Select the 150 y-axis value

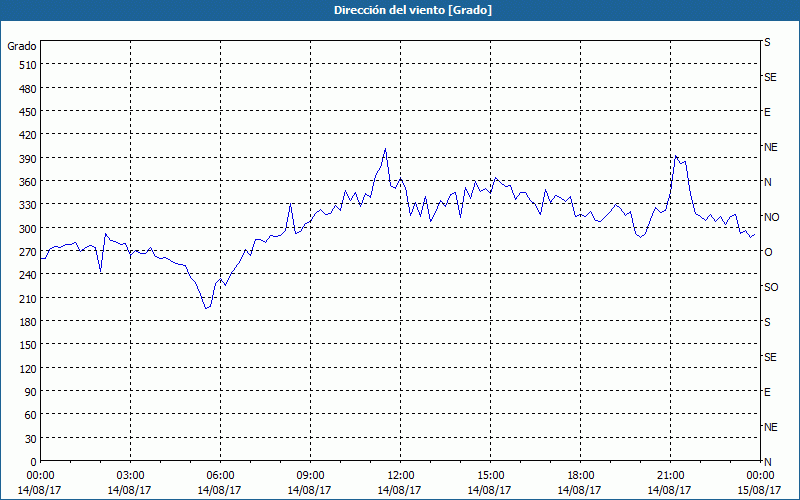[x=29, y=345]
